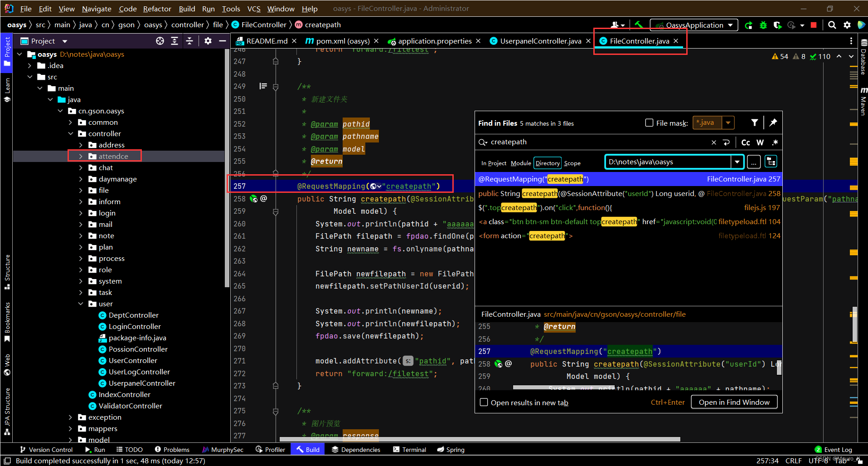Open Search Everywhere with magnifier icon
The width and height of the screenshot is (868, 466).
click(832, 25)
